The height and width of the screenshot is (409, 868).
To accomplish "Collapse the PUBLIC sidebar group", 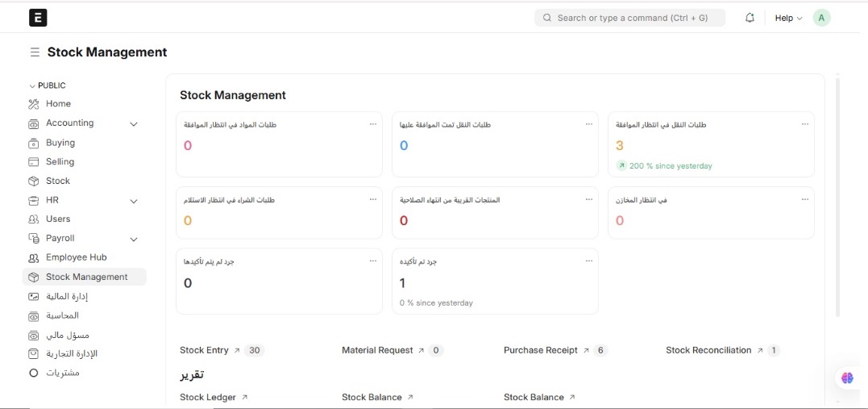I will [32, 86].
